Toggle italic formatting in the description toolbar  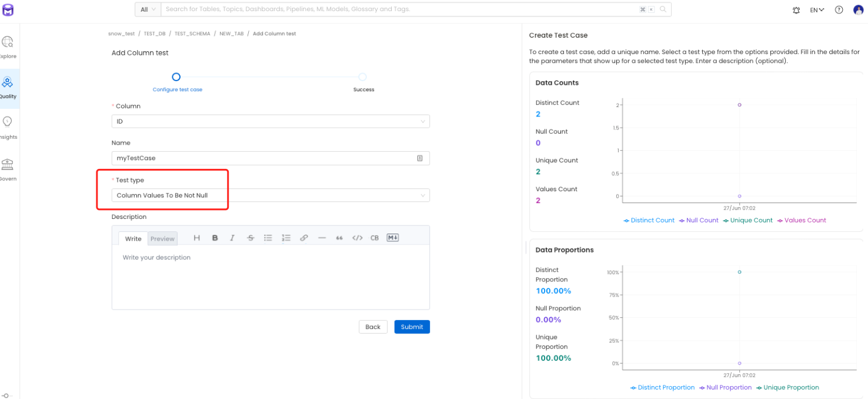pos(232,238)
